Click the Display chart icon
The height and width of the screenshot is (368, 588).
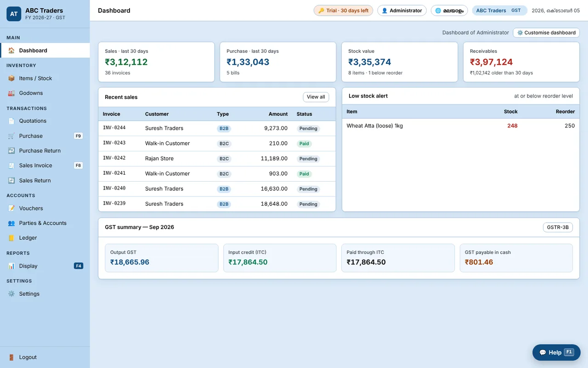(x=11, y=266)
